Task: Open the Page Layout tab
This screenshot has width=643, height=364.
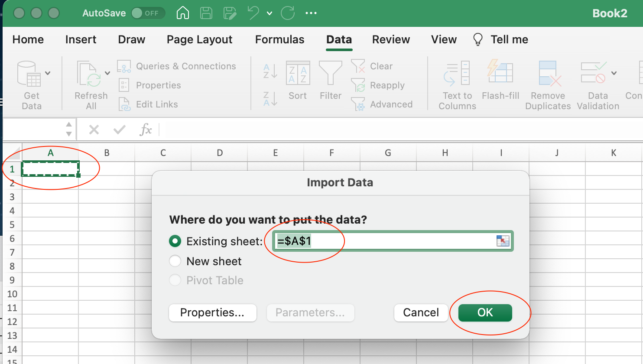Action: click(x=199, y=39)
